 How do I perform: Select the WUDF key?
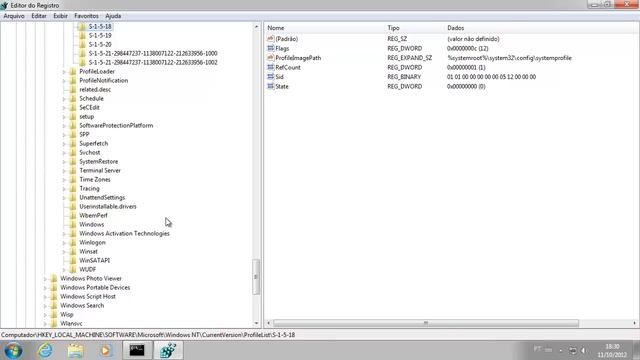pos(88,269)
